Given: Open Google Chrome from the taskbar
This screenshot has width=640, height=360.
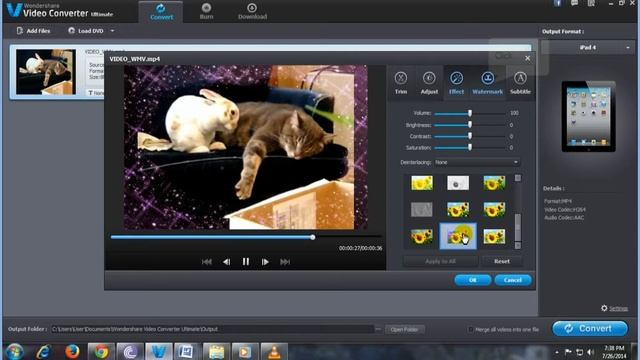Looking at the screenshot, I should [101, 352].
